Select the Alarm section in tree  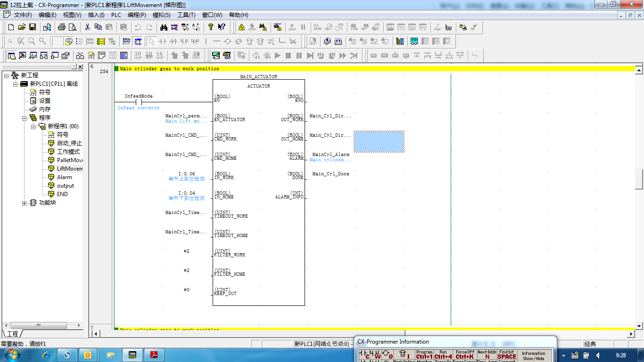coord(64,177)
